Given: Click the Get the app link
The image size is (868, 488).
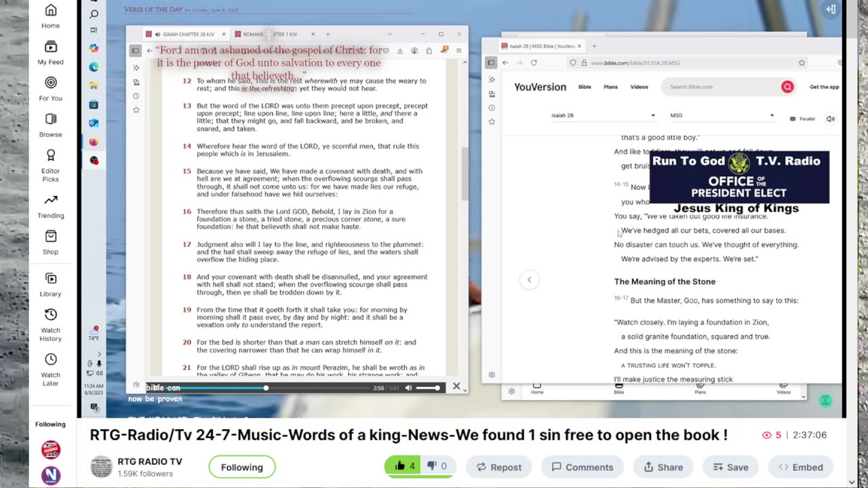Looking at the screenshot, I should [824, 87].
